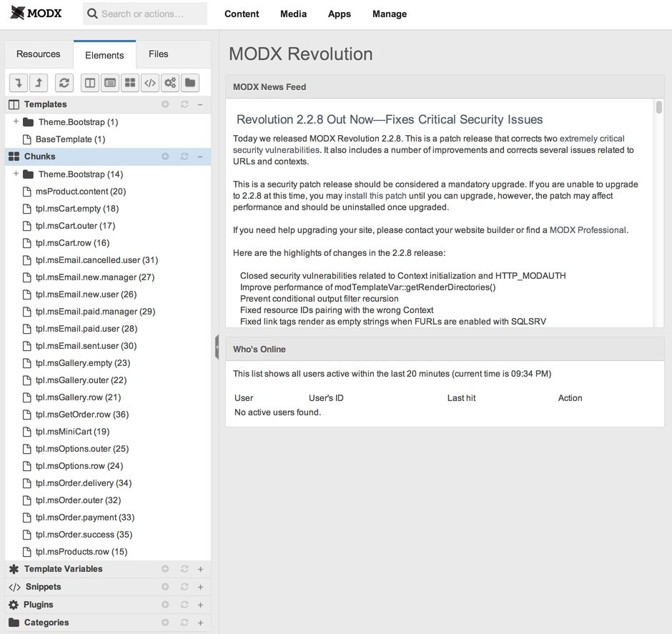The image size is (672, 634).
Task: Select tpl.msOrder.payment (33) chunk
Action: pos(85,517)
